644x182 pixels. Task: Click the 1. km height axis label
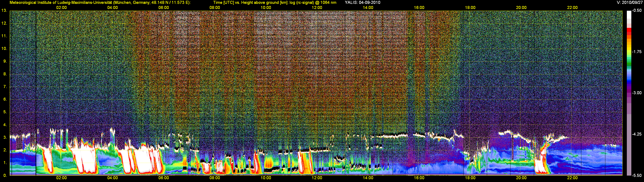5,163
